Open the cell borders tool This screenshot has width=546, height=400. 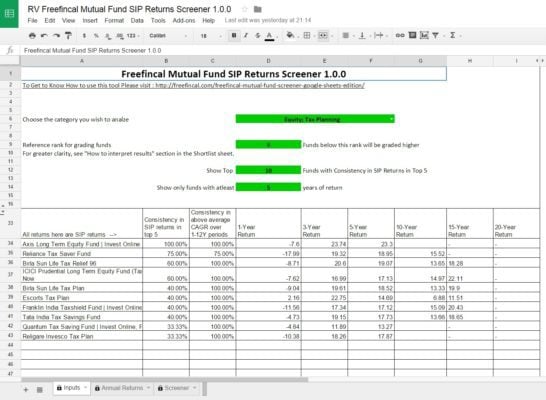click(x=307, y=35)
